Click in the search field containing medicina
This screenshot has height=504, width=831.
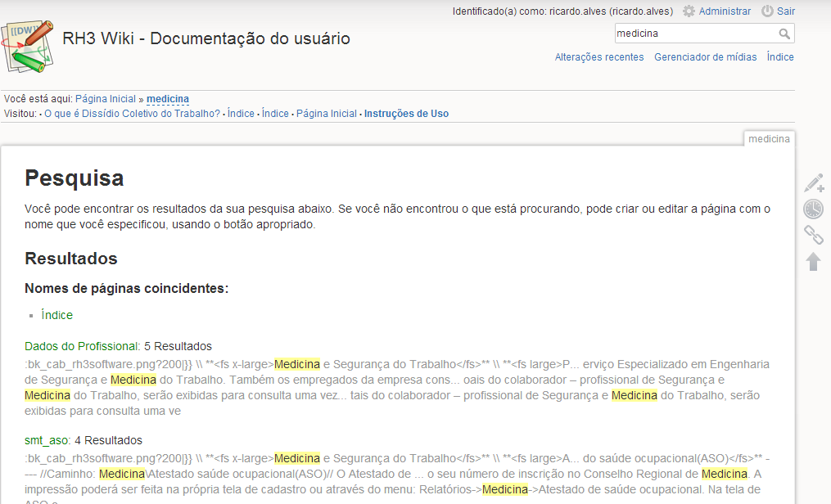(x=694, y=34)
